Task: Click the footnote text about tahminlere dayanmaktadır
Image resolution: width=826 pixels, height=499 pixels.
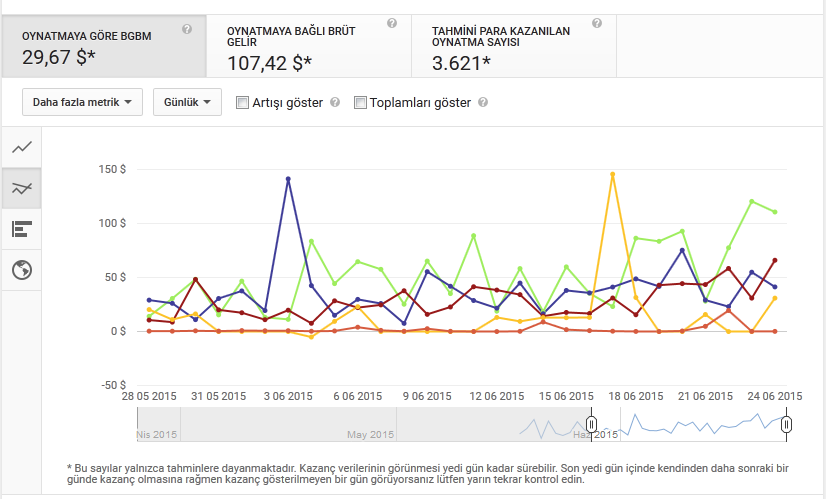Action: tap(428, 474)
